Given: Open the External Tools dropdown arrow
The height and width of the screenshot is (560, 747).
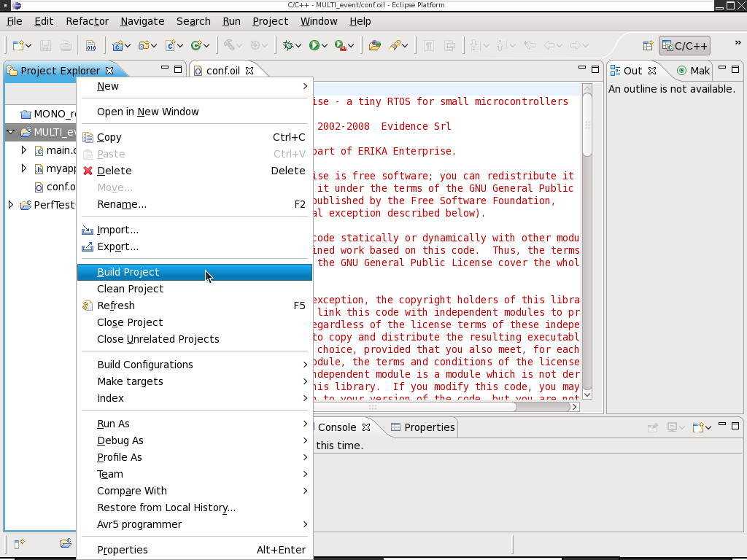Looking at the screenshot, I should click(351, 46).
